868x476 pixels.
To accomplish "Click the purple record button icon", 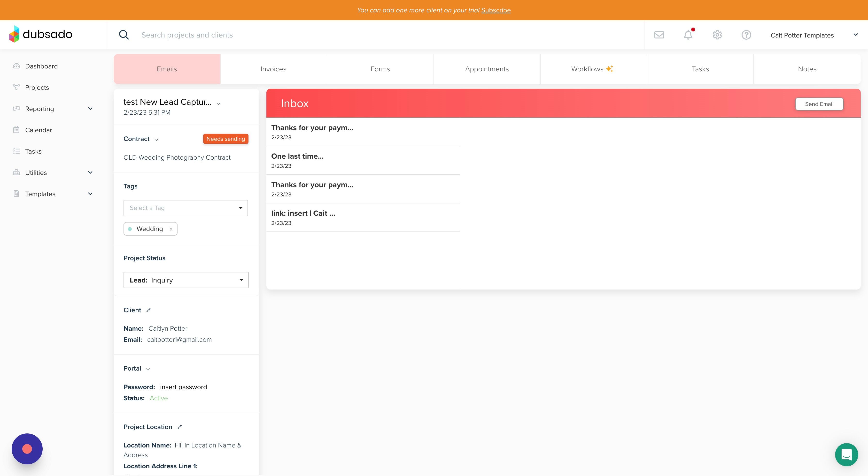I will (x=27, y=449).
